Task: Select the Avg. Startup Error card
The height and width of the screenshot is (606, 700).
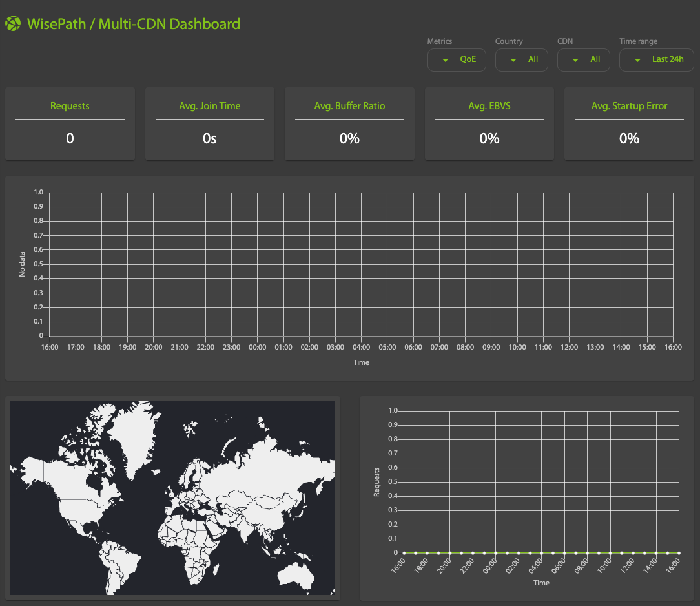Action: point(628,123)
